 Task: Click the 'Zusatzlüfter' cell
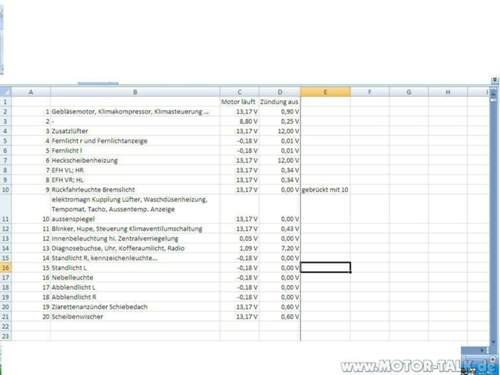[135, 131]
